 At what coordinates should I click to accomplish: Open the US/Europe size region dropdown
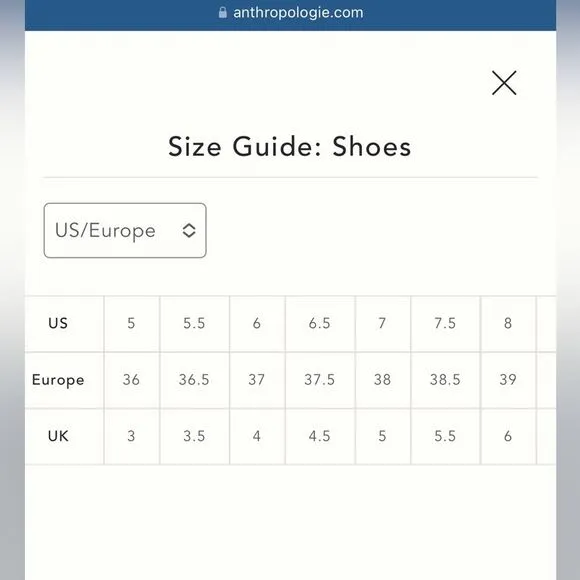click(125, 230)
